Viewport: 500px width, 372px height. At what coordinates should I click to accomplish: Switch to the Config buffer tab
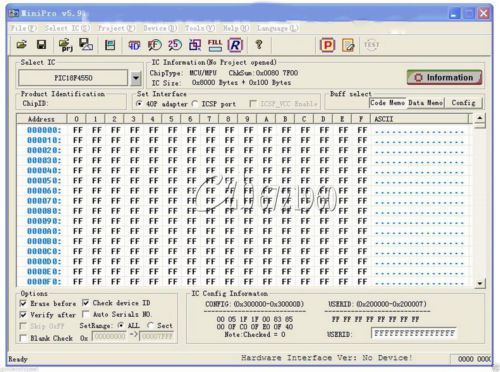pyautogui.click(x=463, y=103)
